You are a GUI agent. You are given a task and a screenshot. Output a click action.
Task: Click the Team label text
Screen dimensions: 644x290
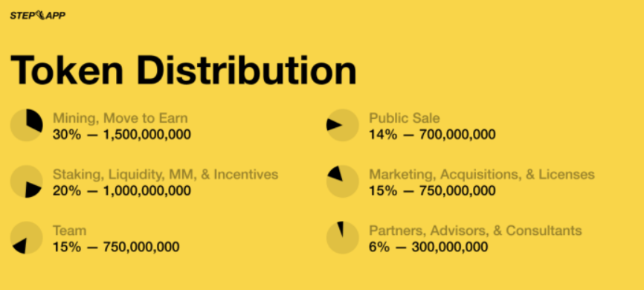tap(70, 231)
